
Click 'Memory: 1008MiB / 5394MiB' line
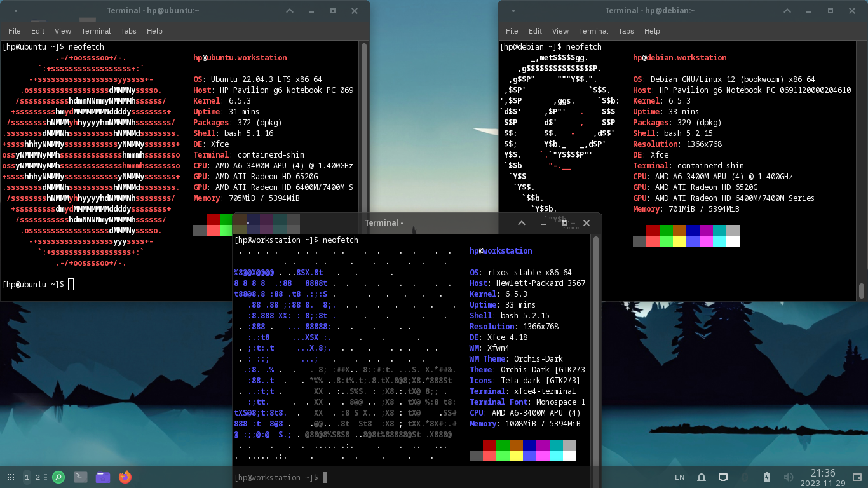525,424
